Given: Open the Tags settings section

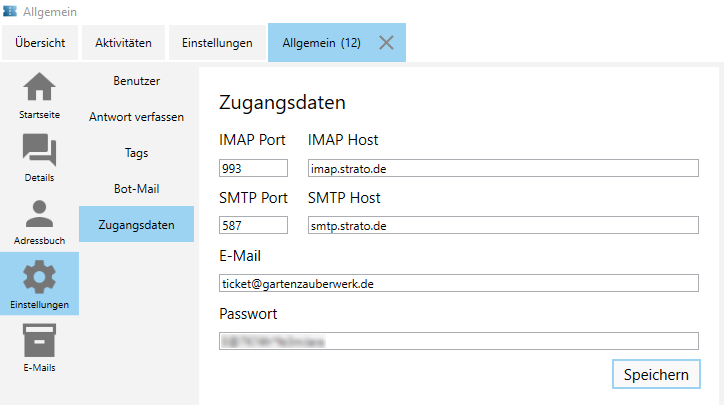Looking at the screenshot, I should tap(136, 152).
